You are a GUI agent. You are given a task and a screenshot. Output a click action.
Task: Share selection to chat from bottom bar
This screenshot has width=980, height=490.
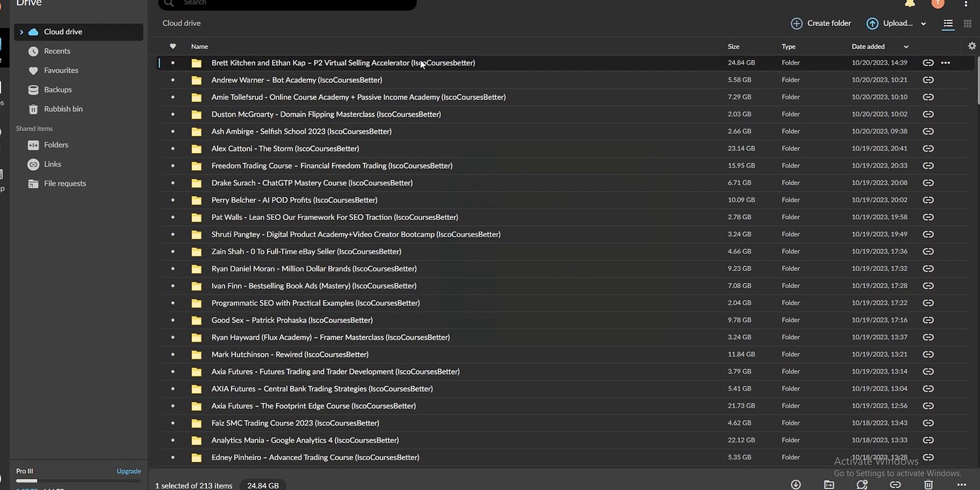[862, 485]
